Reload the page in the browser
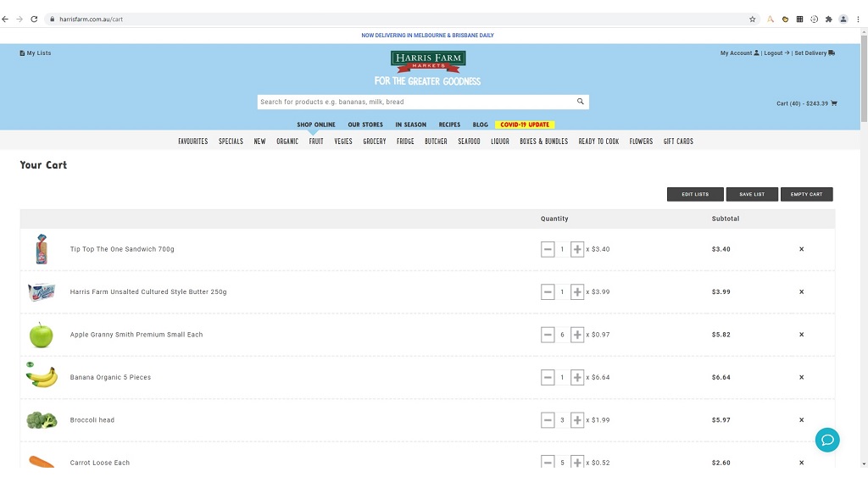 click(34, 19)
